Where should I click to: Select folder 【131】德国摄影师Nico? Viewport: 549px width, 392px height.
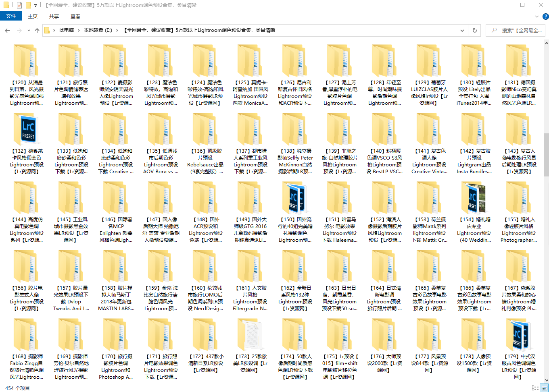point(519,75)
